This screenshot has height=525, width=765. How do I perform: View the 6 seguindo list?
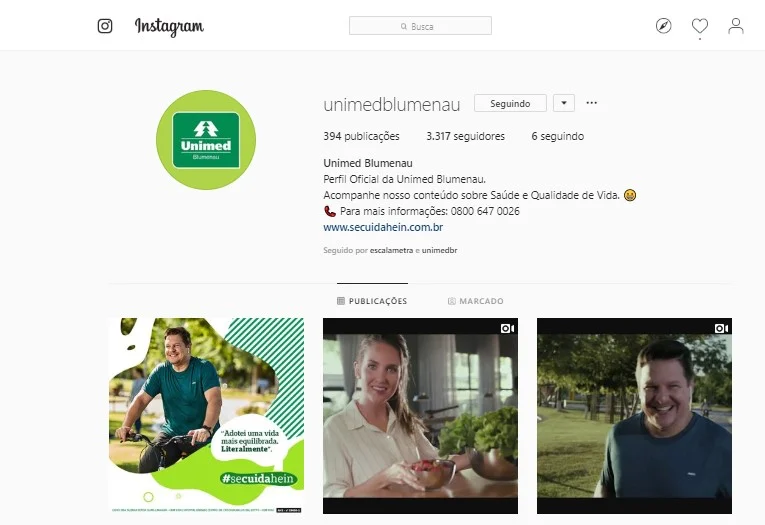click(x=558, y=136)
